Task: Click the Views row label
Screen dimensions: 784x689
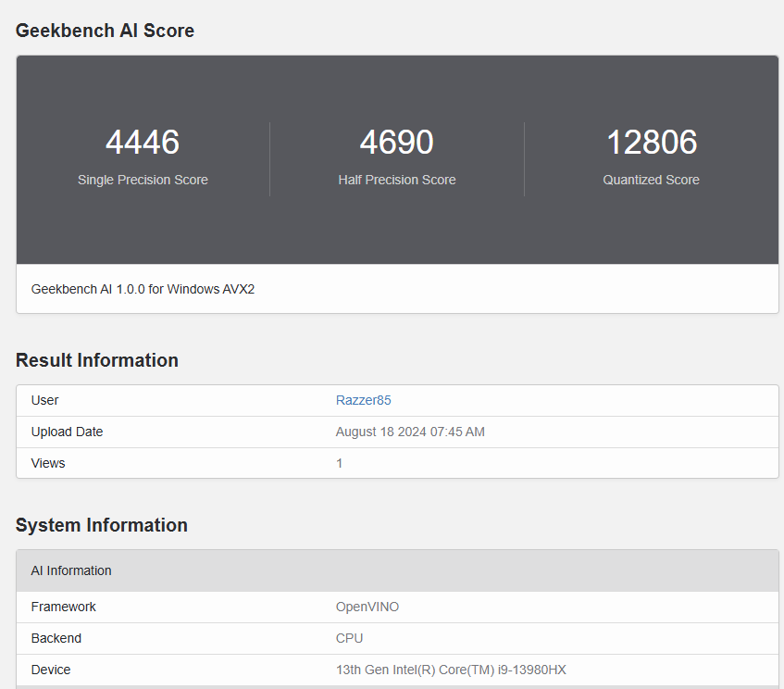Action: point(48,463)
